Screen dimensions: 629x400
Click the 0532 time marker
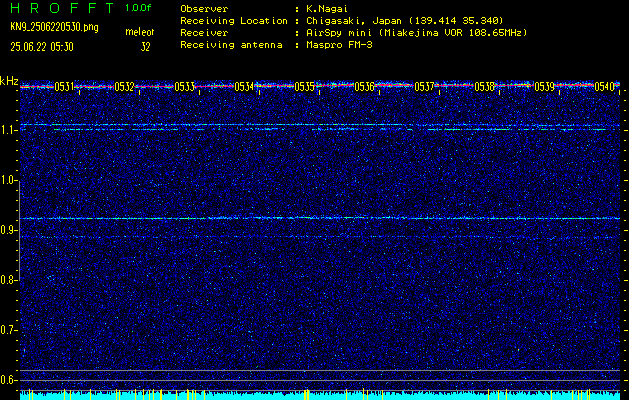(124, 87)
